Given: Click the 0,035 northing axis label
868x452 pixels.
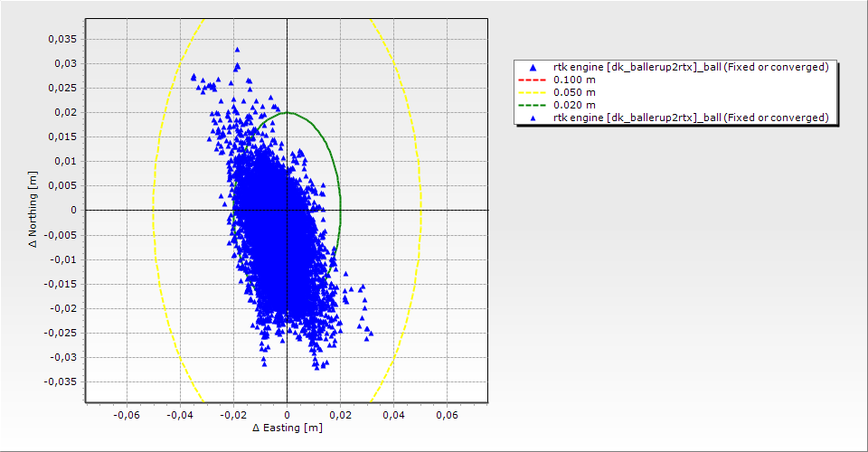Looking at the screenshot, I should pyautogui.click(x=62, y=39).
